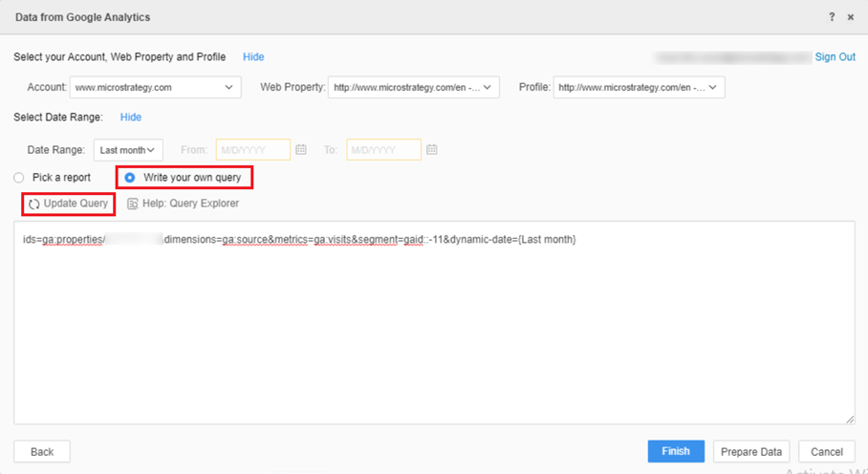Image resolution: width=868 pixels, height=474 pixels.
Task: Click the Sign Out link
Action: tap(835, 57)
